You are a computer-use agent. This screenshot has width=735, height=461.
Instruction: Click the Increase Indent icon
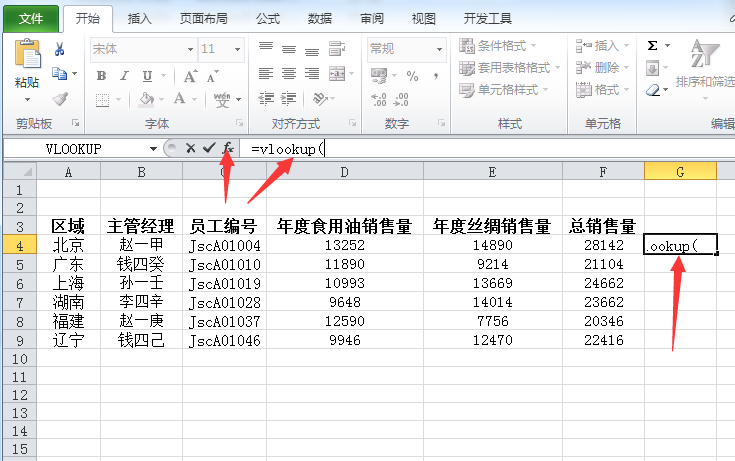click(288, 98)
